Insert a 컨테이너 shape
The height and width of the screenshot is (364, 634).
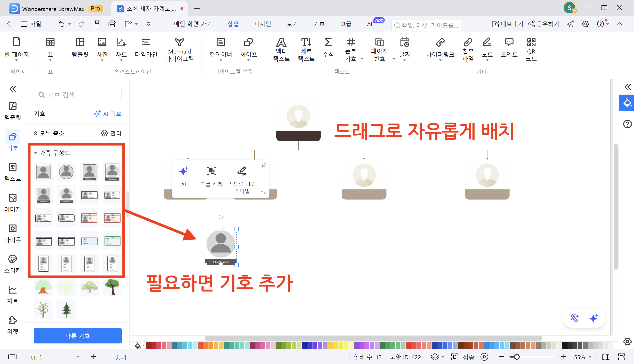[x=221, y=49]
